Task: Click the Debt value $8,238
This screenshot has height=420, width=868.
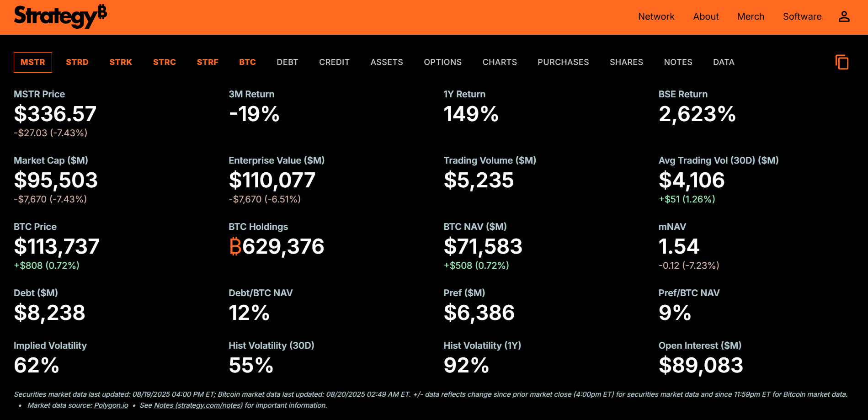Action: (49, 313)
